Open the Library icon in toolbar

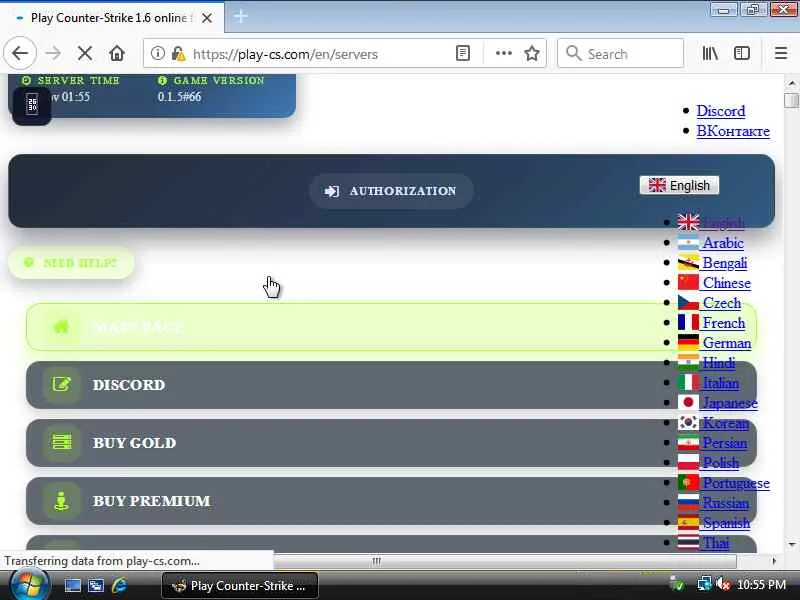click(710, 53)
